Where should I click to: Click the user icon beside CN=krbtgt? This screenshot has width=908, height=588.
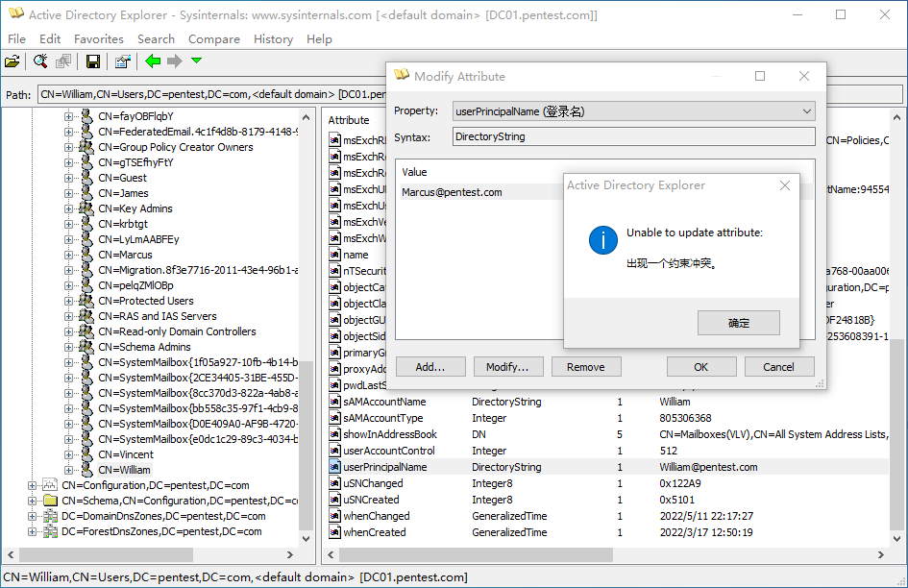point(86,224)
